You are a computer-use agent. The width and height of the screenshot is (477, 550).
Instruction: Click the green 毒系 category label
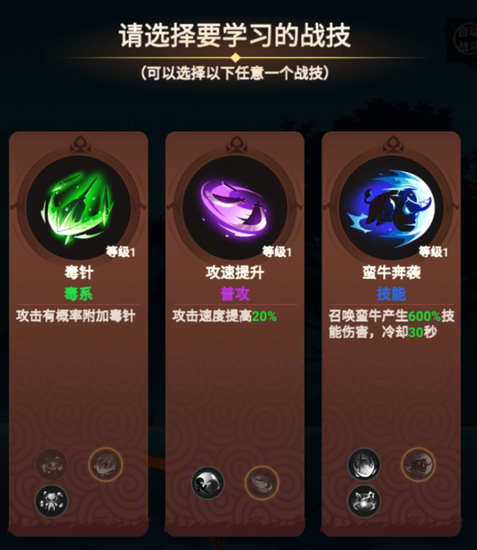coord(79,294)
